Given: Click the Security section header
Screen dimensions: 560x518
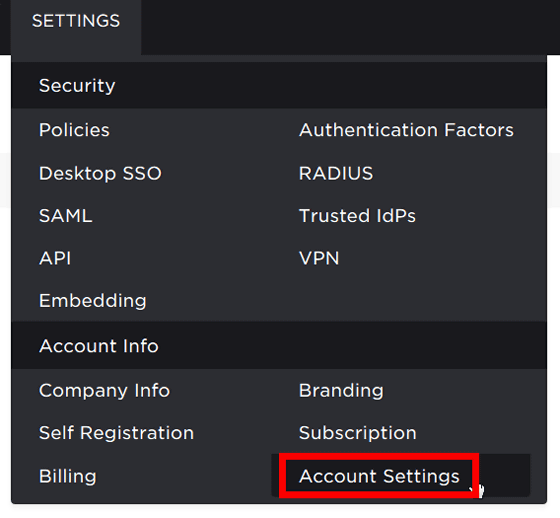Looking at the screenshot, I should point(279,85).
